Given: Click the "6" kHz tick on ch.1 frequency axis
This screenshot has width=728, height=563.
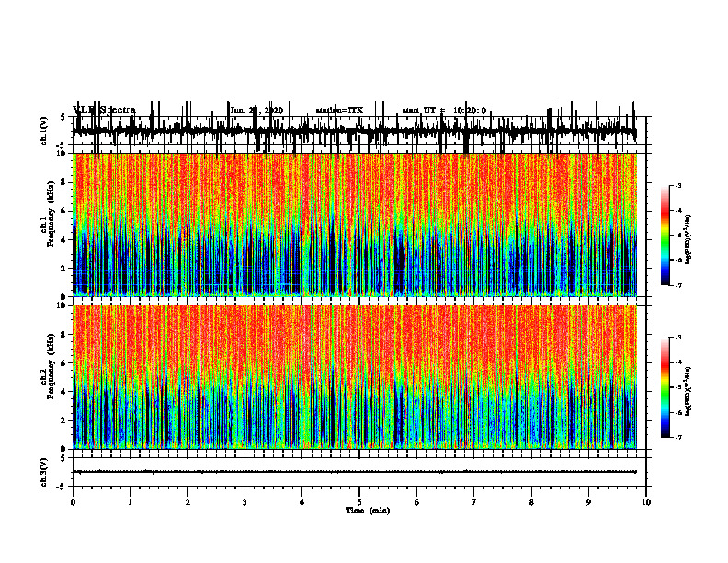Looking at the screenshot, I should pyautogui.click(x=63, y=211).
